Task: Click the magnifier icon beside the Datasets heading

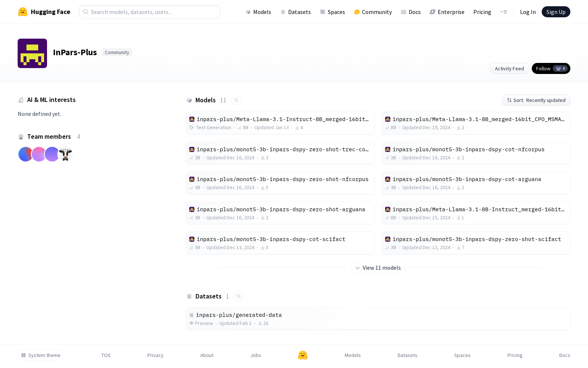Action: pos(239,296)
